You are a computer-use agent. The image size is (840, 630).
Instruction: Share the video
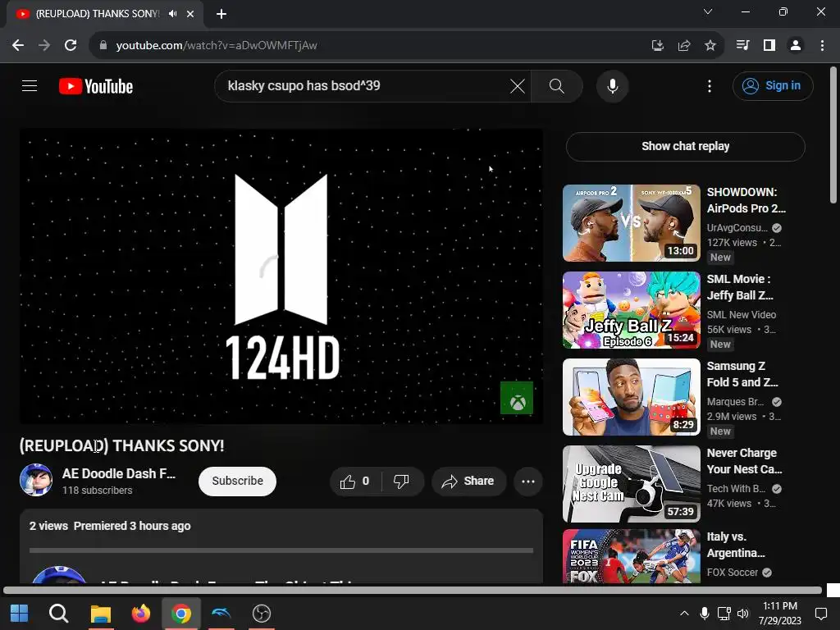468,481
